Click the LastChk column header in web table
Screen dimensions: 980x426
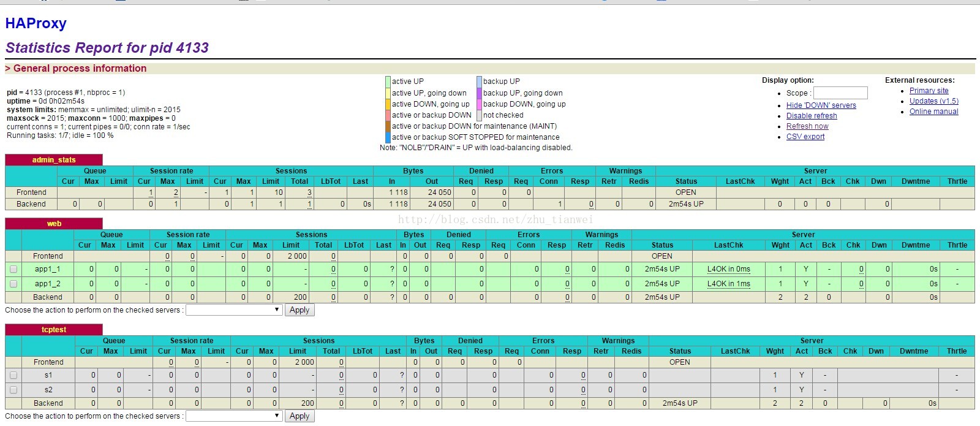pyautogui.click(x=728, y=245)
